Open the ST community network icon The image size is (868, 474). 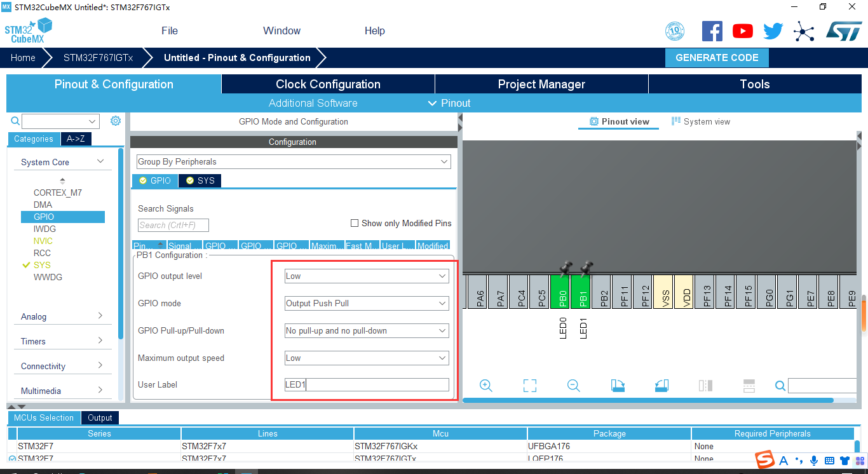point(804,31)
